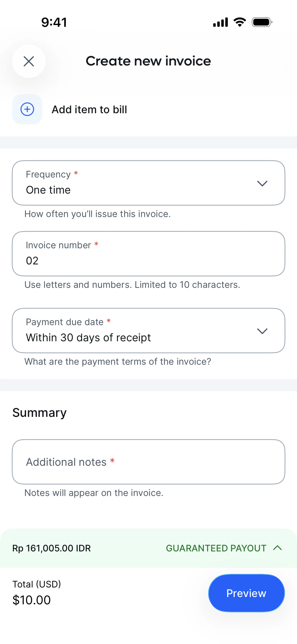Click the "Add item to bill" label
The image size is (297, 644).
(89, 110)
